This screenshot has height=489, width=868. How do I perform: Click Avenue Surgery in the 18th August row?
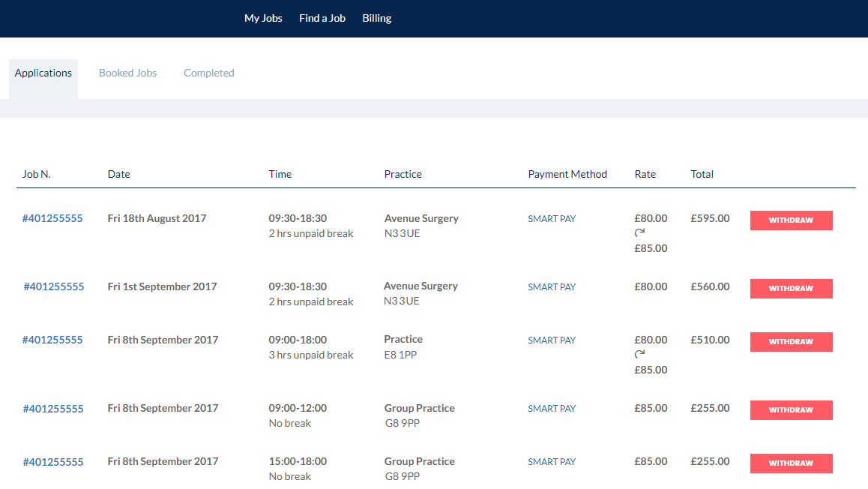421,219
